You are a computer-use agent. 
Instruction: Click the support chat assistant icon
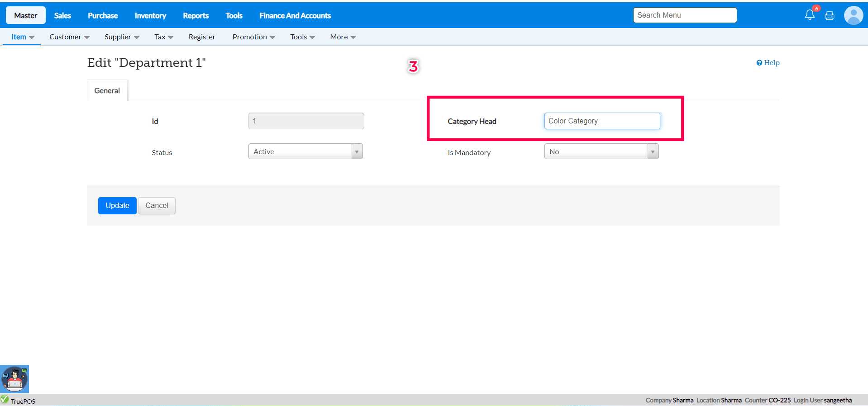tap(14, 379)
